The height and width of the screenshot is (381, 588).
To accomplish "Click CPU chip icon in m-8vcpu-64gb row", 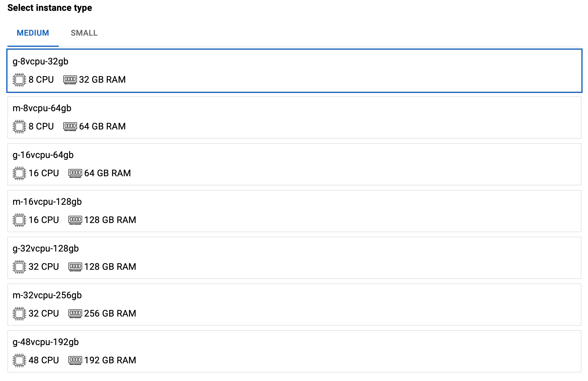I will click(19, 126).
